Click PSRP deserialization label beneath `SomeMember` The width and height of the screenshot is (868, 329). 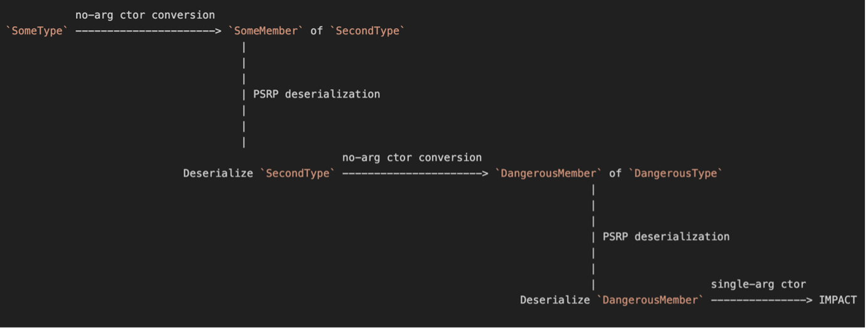[x=316, y=94]
